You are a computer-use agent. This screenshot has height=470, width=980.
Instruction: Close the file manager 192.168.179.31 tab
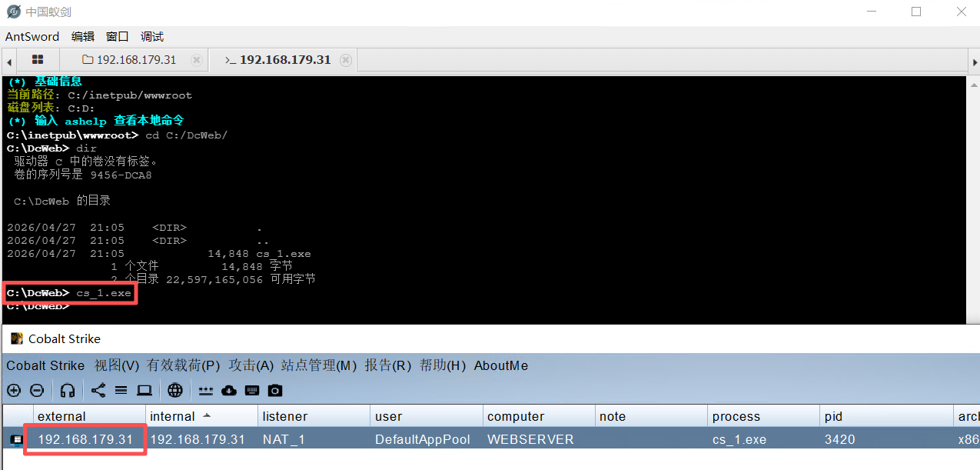196,60
